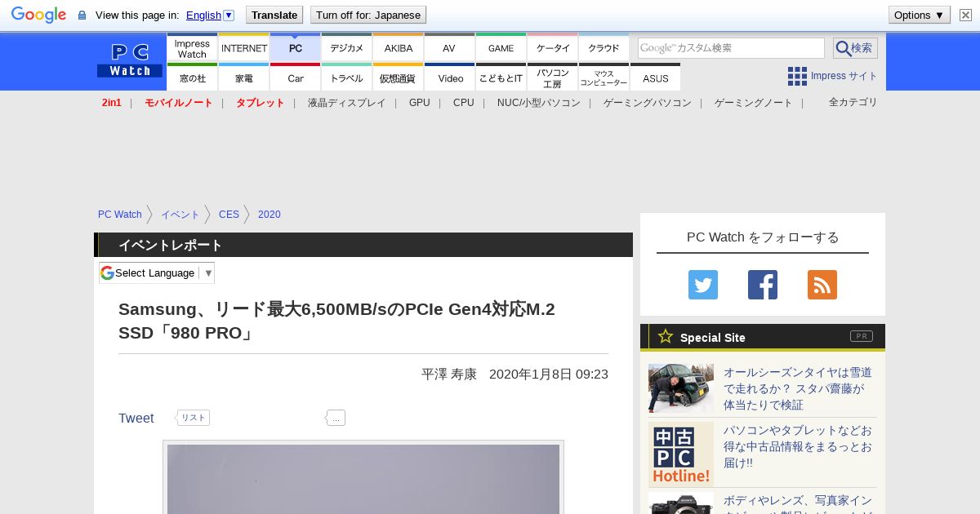Open the 中古PC Hotline thumbnail
This screenshot has height=514, width=980.
point(681,454)
